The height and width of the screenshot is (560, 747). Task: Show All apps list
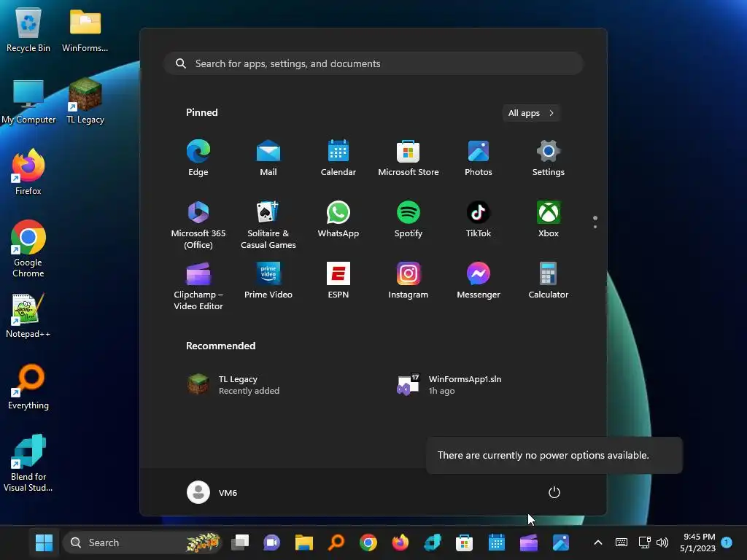point(531,113)
